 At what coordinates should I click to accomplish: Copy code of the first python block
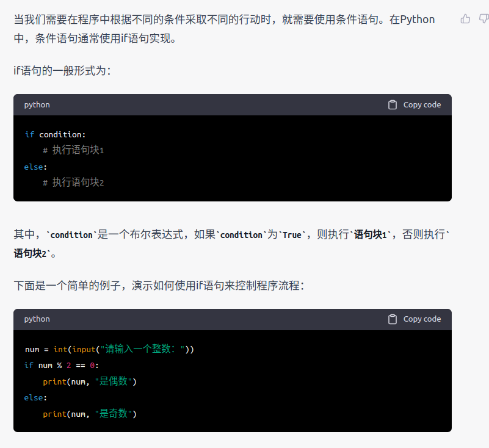[415, 105]
